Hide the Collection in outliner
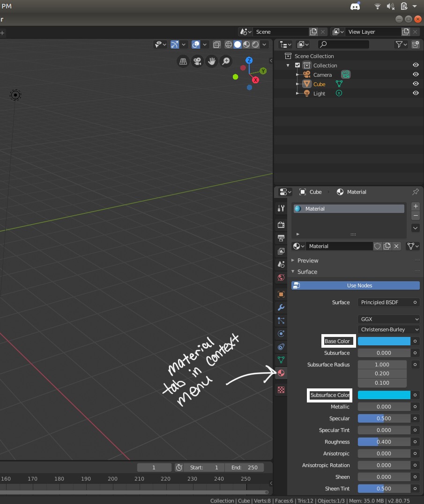Viewport: 424px width, 504px height. (x=416, y=65)
